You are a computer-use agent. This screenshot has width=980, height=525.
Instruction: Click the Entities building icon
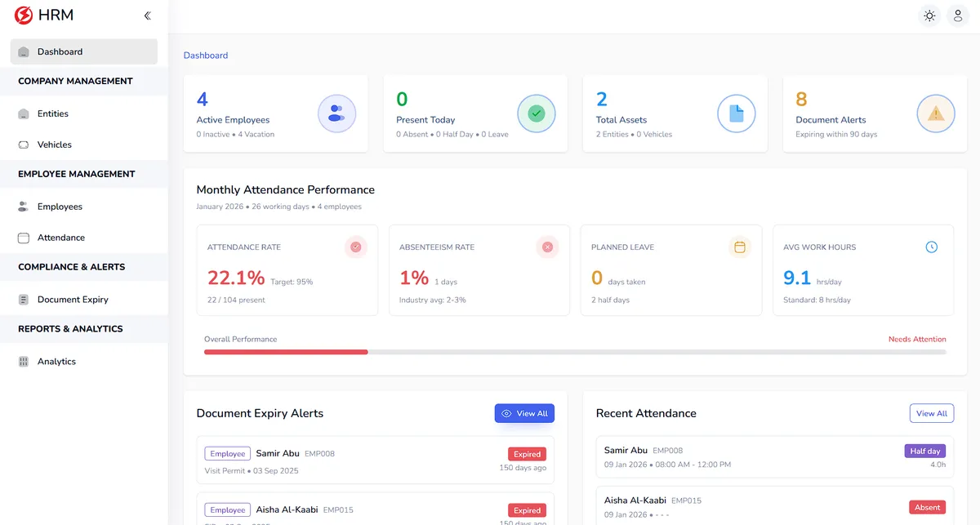coord(24,114)
